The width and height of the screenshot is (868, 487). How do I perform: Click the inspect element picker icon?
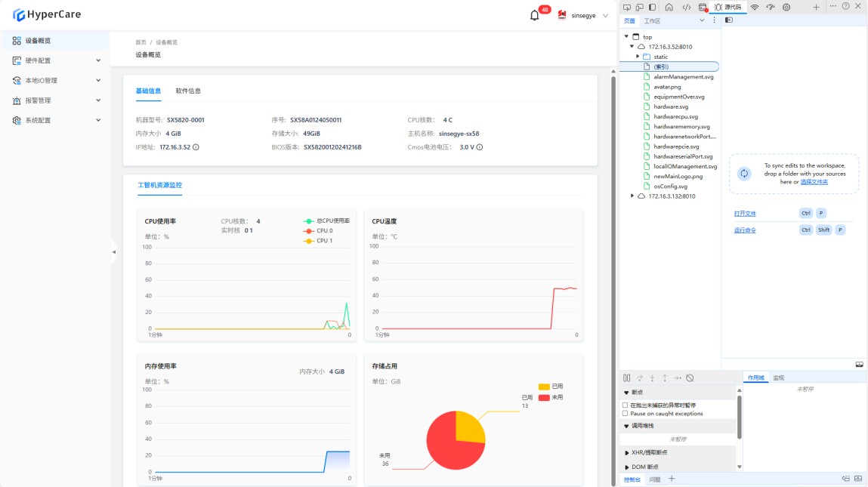click(626, 7)
